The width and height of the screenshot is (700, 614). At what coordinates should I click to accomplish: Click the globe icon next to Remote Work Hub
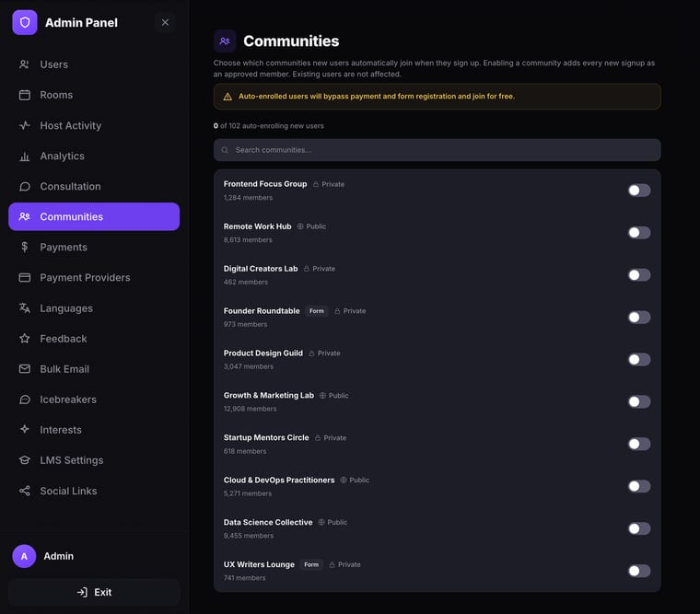coord(300,226)
